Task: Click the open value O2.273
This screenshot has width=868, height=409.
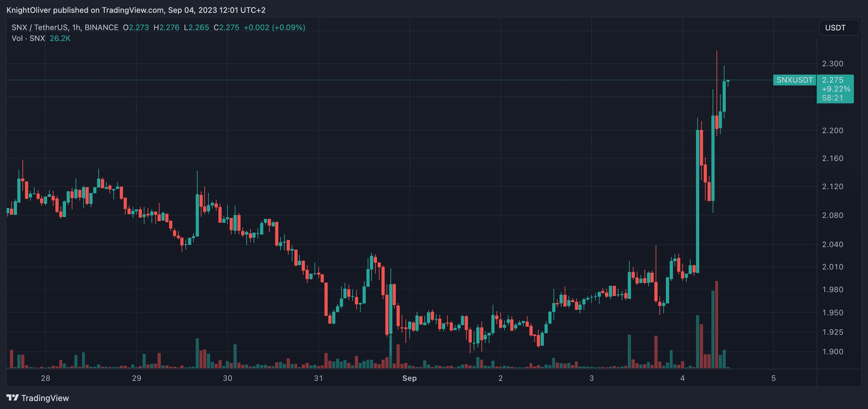Action: [136, 27]
